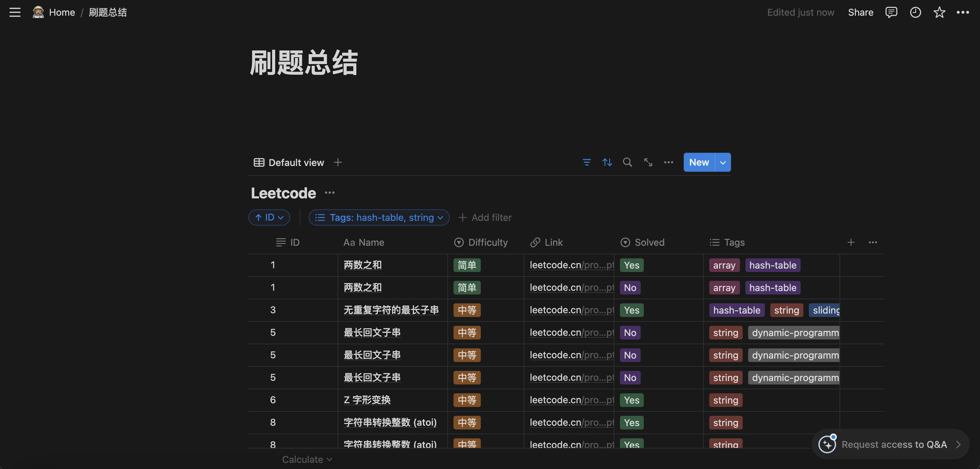
Task: Click Add filter
Action: [x=485, y=217]
